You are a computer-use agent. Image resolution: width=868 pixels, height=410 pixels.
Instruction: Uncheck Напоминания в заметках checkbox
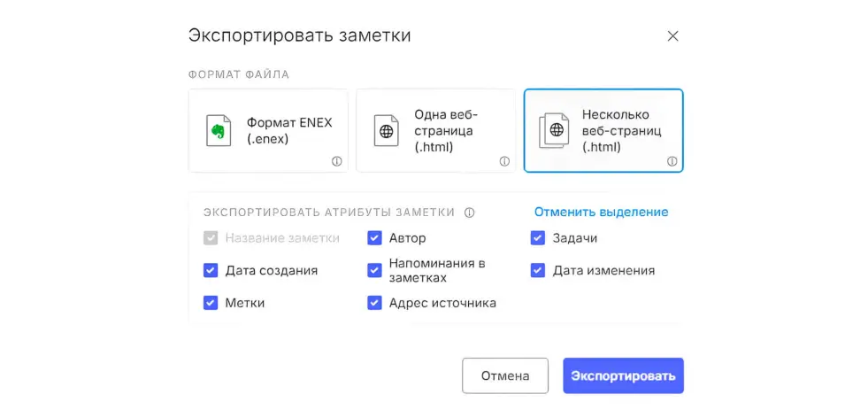(x=374, y=270)
